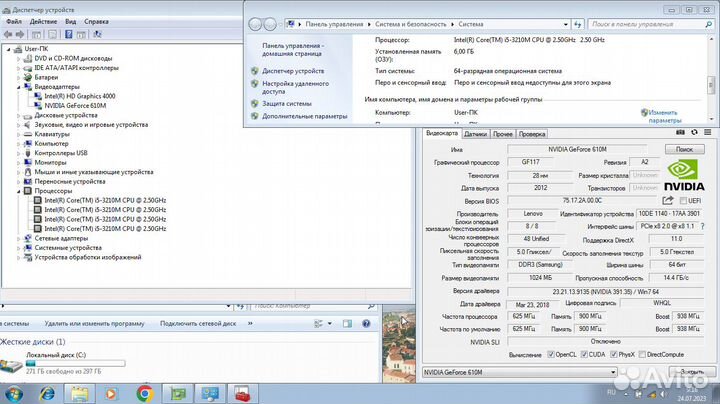Open Настройка удаленного доступа link
Viewport: 720px width, 404px height.
pyautogui.click(x=295, y=87)
